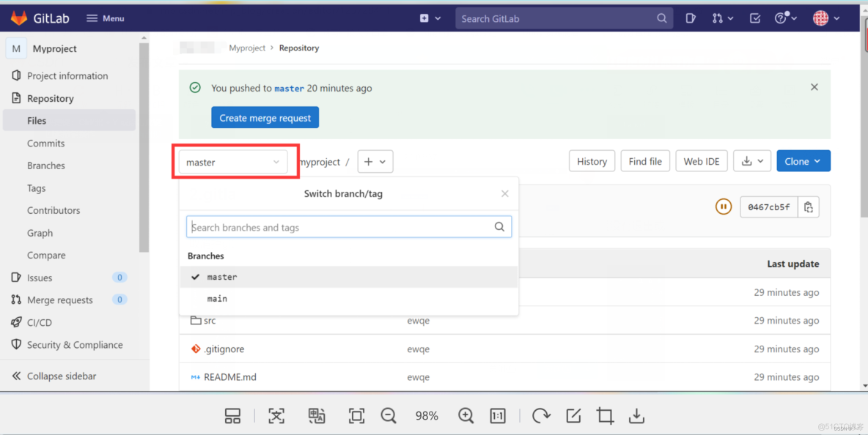Open the master branch selector dropdown
Viewport: 868px width, 435px height.
[233, 162]
